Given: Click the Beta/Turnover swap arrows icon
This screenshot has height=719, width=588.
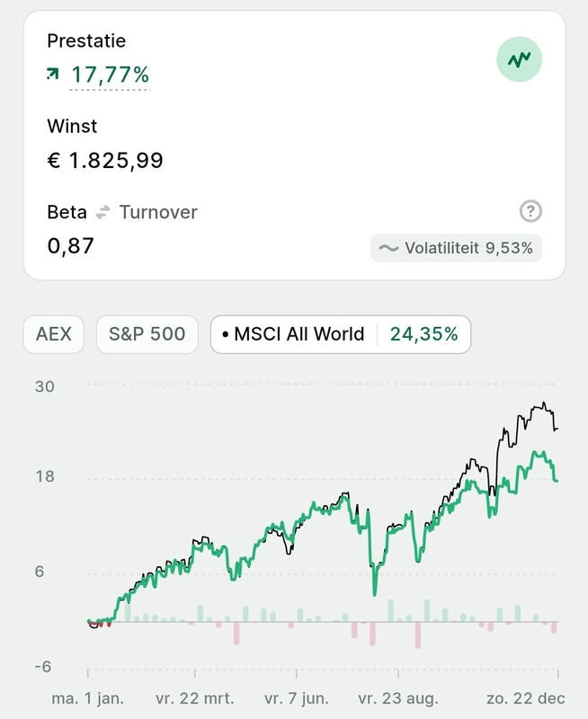Looking at the screenshot, I should coord(103,213).
